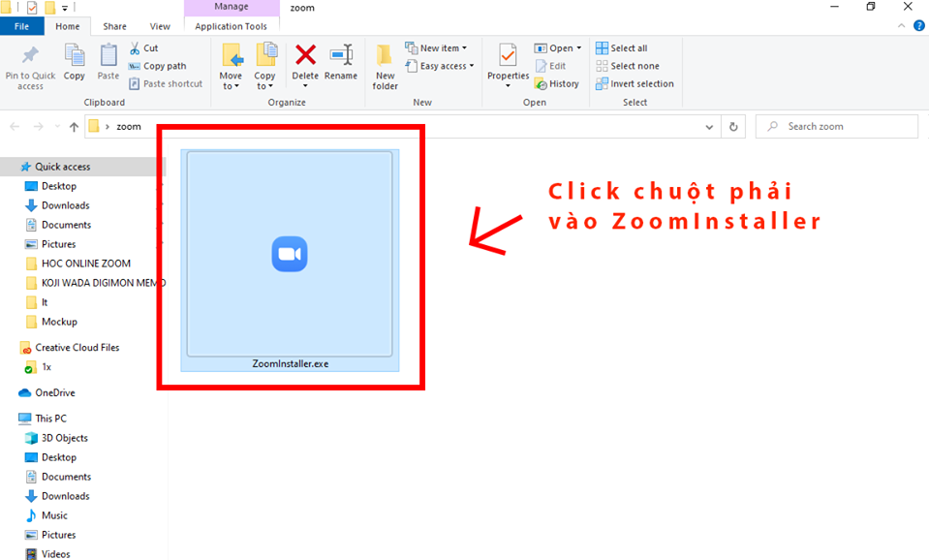
Task: Click the Properties checkmark in title bar
Action: pyautogui.click(x=32, y=8)
